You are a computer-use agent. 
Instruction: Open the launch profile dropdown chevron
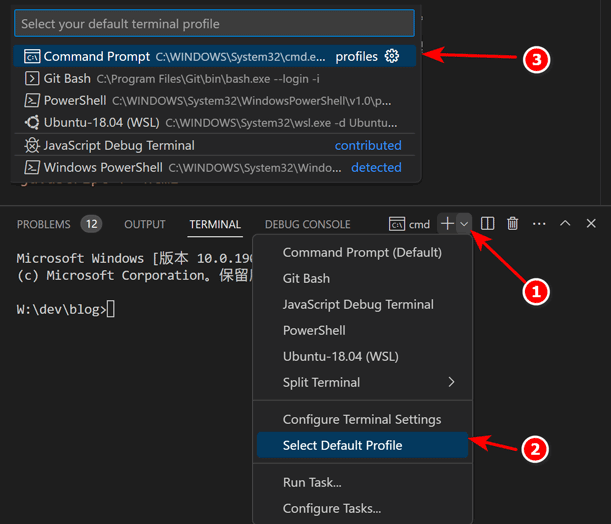pyautogui.click(x=464, y=224)
